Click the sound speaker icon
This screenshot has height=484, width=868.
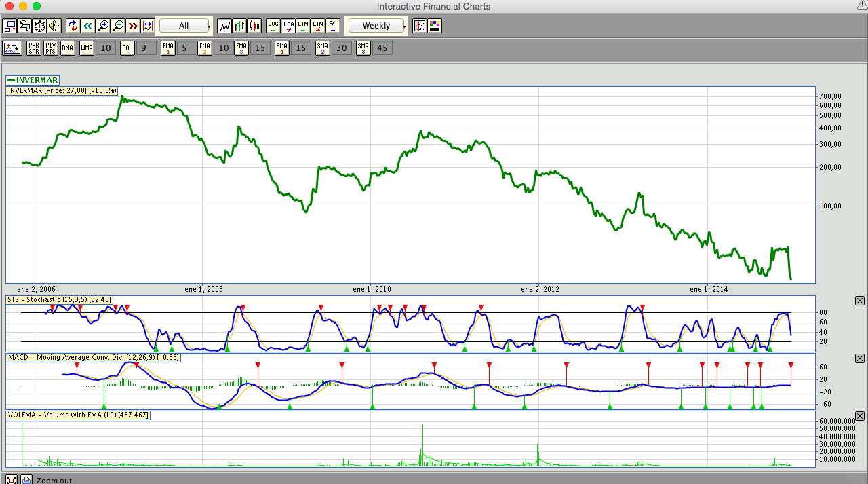tap(54, 26)
